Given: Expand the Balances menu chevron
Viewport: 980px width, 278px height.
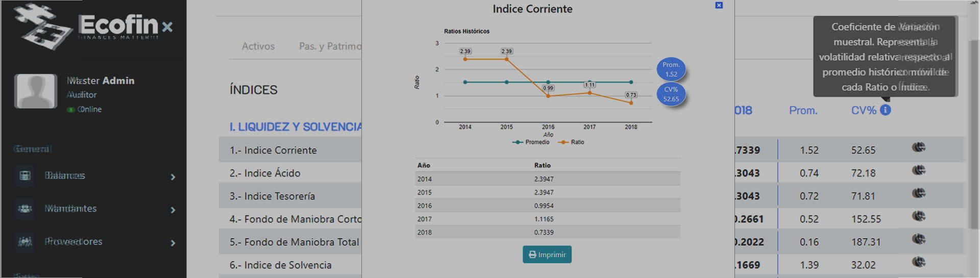Looking at the screenshot, I should (x=173, y=177).
